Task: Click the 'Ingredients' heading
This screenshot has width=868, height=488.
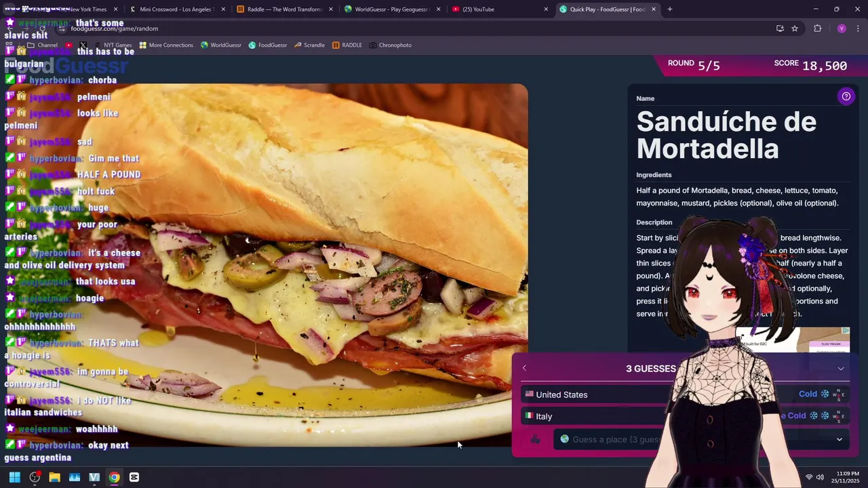Action: (x=654, y=175)
